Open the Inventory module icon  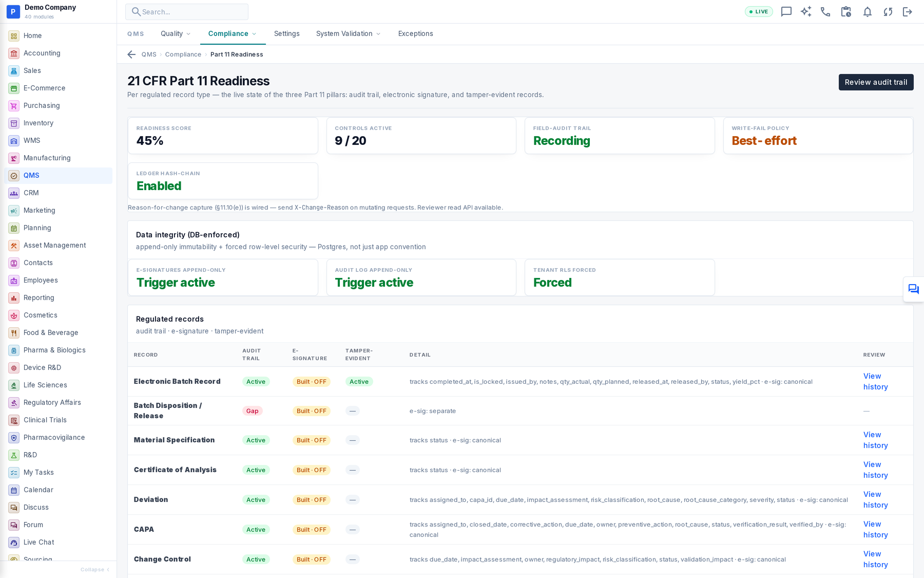pyautogui.click(x=14, y=123)
